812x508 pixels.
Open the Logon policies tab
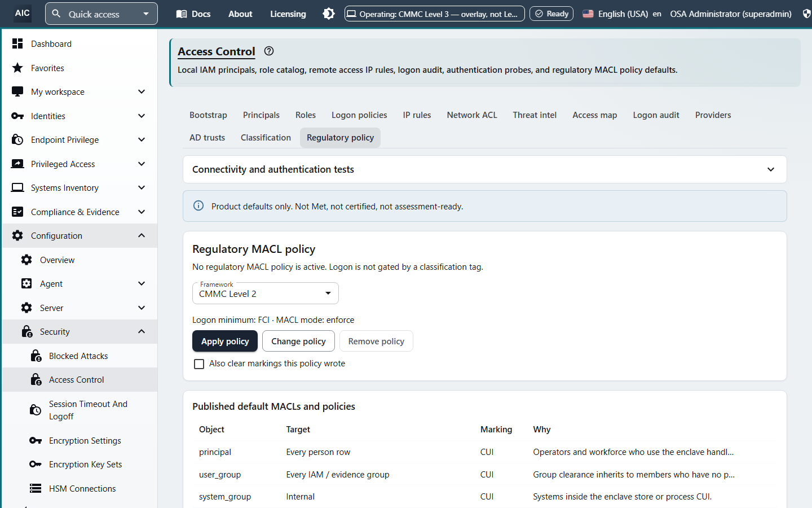(359, 115)
